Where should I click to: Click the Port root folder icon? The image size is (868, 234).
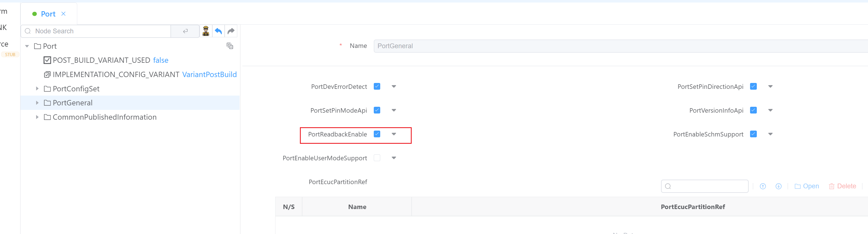point(37,46)
